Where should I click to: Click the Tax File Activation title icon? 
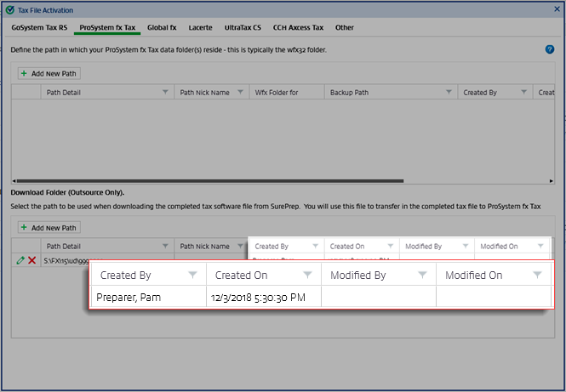(x=9, y=9)
